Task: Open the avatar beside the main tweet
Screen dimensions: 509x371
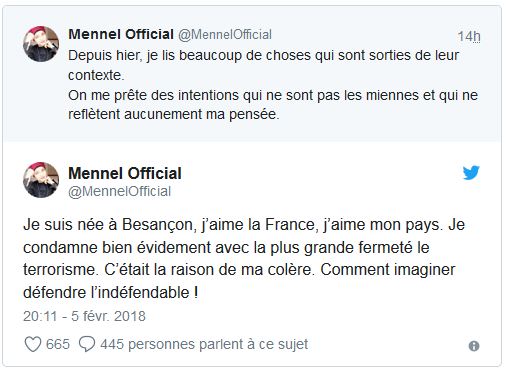Action: click(x=41, y=180)
